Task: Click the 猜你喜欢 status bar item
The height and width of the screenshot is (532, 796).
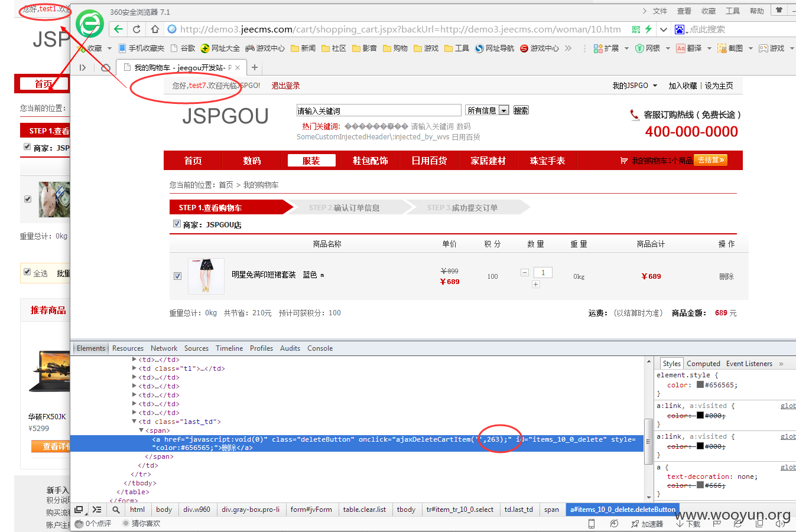Action: [141, 524]
